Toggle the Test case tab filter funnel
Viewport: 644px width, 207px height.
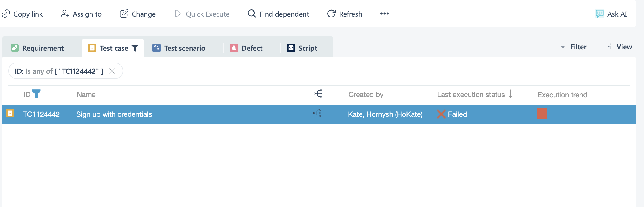(135, 48)
